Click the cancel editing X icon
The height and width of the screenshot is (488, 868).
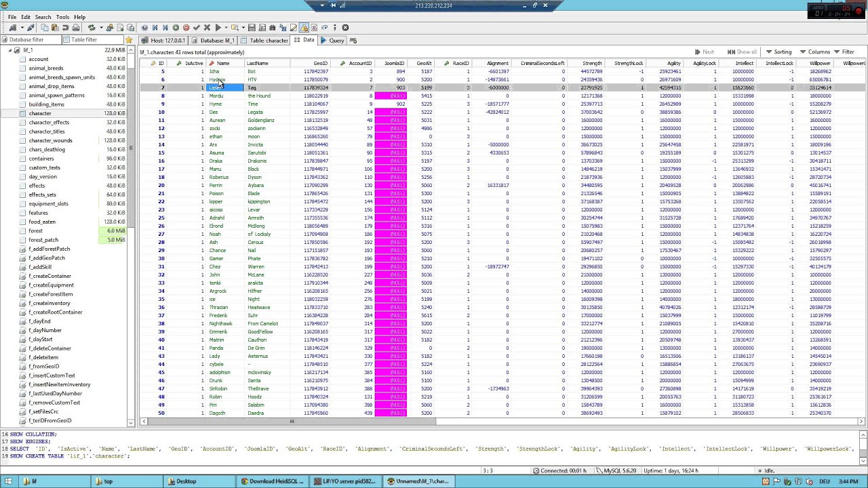tap(207, 28)
